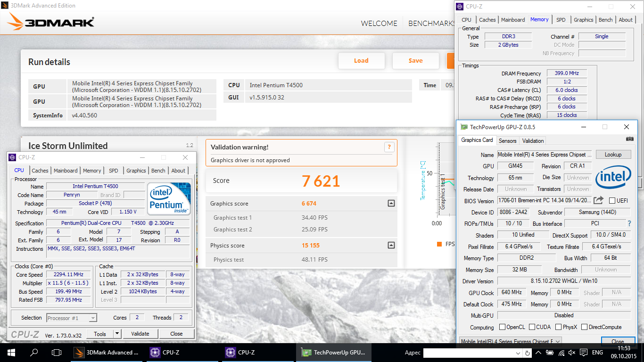Collapse the Graphics score section arrow

click(x=391, y=204)
